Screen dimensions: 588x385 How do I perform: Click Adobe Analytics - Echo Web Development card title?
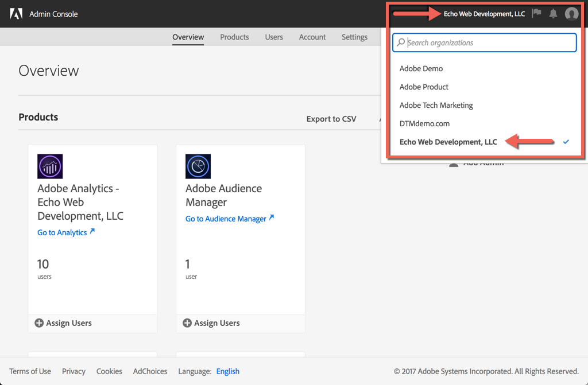(x=80, y=202)
